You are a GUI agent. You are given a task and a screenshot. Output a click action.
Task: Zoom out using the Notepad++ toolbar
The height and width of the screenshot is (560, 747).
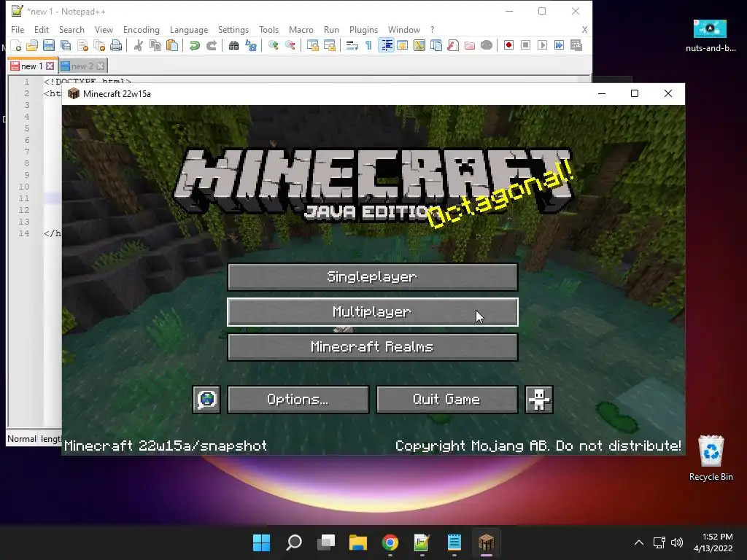[290, 45]
